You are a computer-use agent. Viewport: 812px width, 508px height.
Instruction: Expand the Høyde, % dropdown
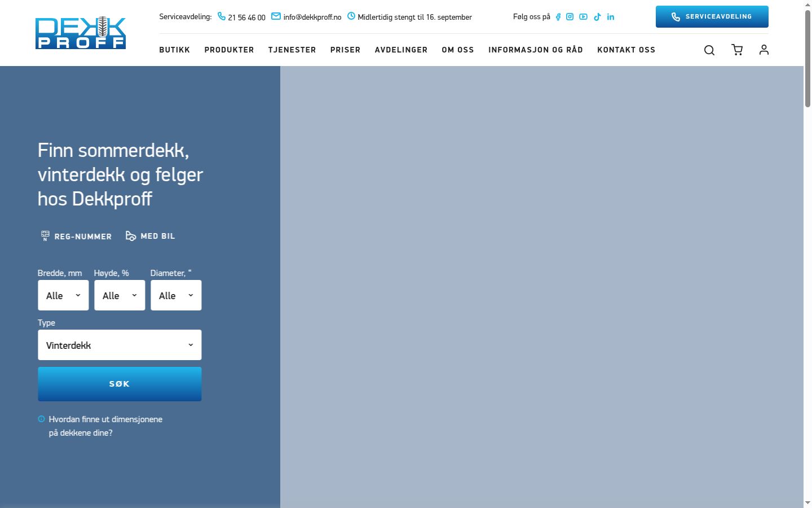[120, 295]
